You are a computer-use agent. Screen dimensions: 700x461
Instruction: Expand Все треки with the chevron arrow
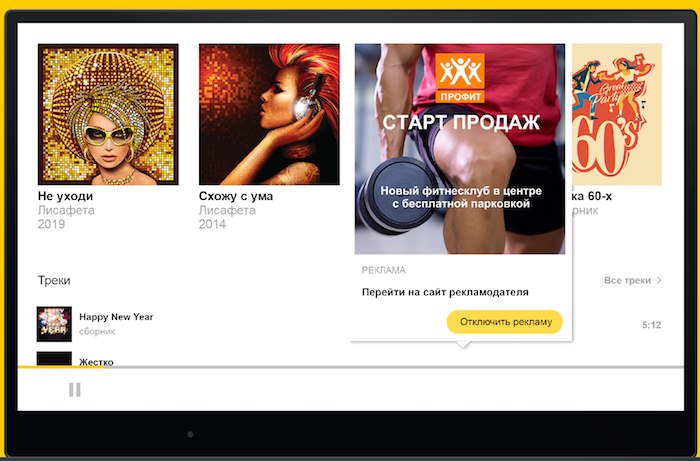pos(659,280)
